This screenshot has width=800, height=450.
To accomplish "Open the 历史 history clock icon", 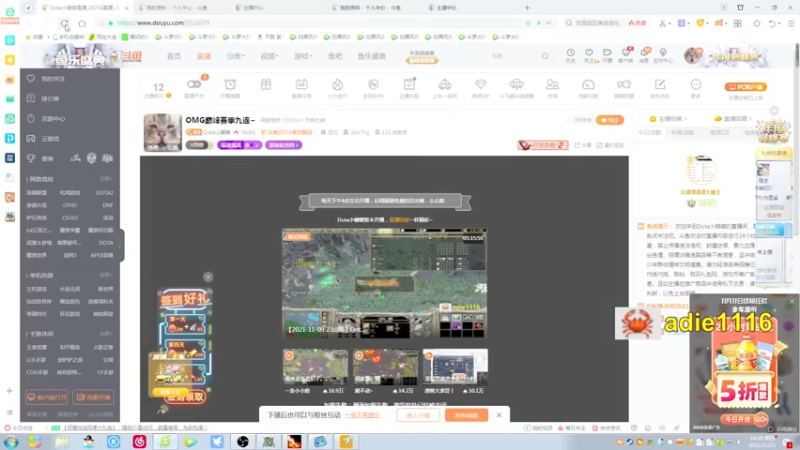I will click(570, 56).
